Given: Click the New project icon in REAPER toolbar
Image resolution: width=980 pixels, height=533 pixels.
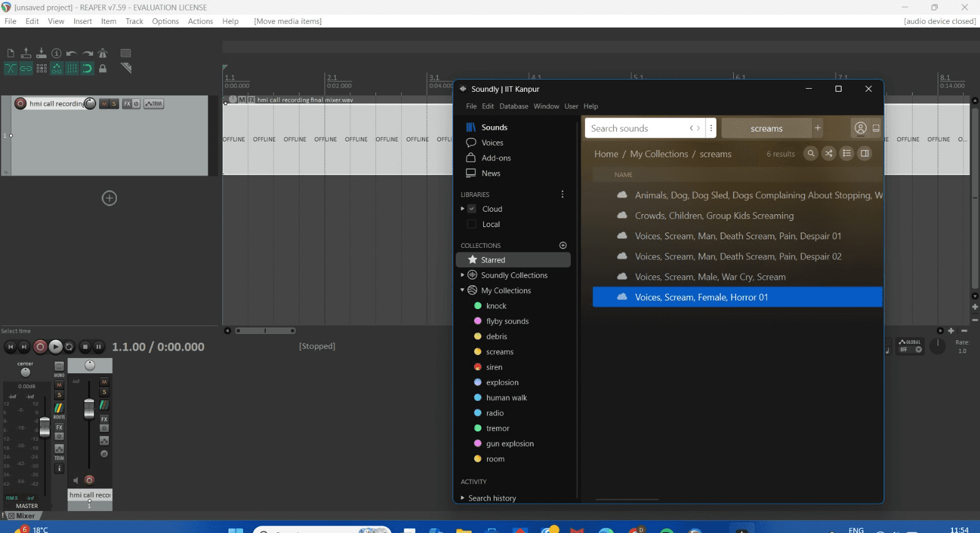Looking at the screenshot, I should point(10,53).
